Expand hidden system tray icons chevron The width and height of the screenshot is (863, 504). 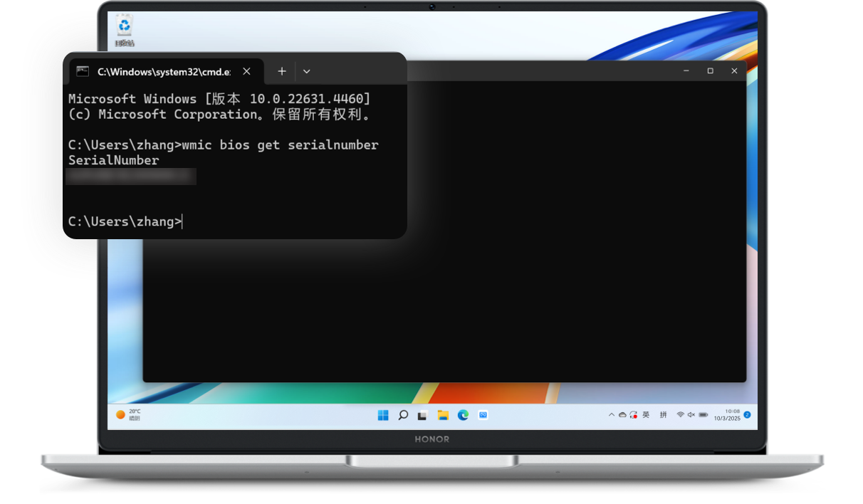tap(612, 414)
